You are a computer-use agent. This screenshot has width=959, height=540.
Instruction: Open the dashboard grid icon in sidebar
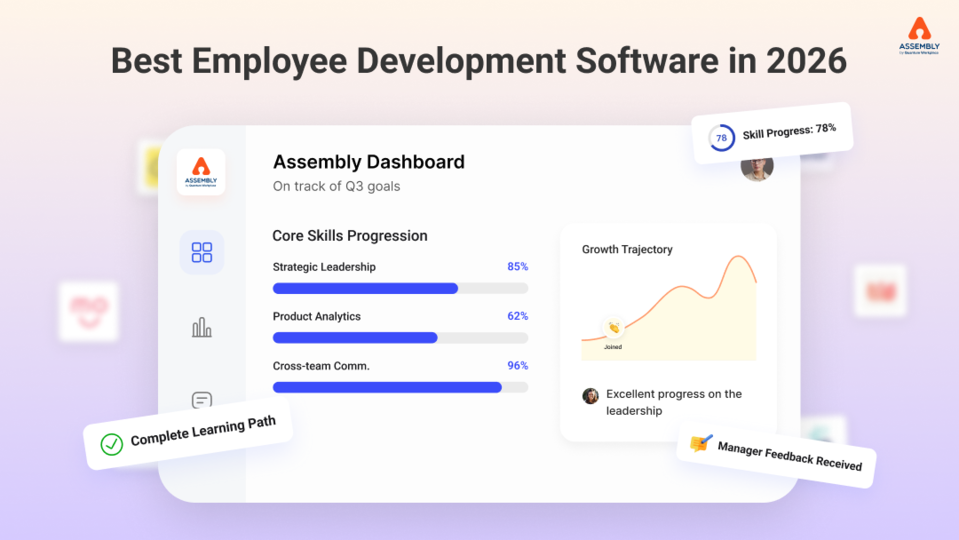[202, 252]
